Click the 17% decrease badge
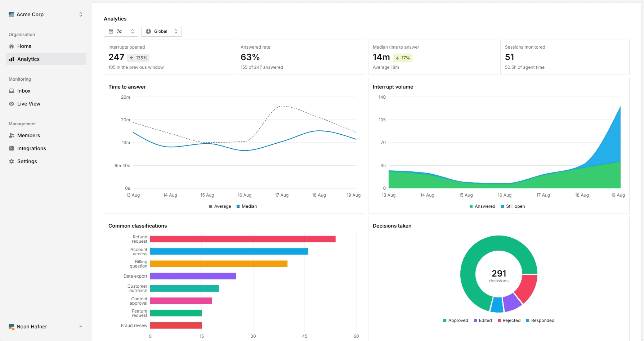644x341 pixels. coord(403,58)
